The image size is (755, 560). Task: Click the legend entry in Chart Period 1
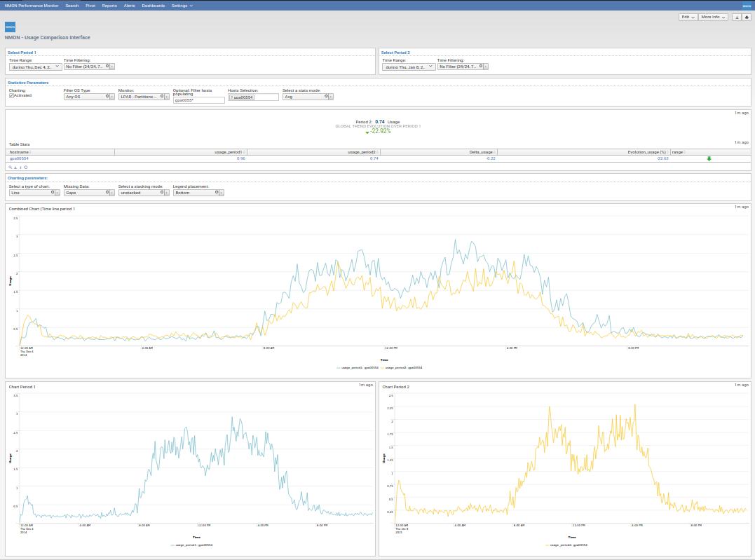click(x=191, y=545)
